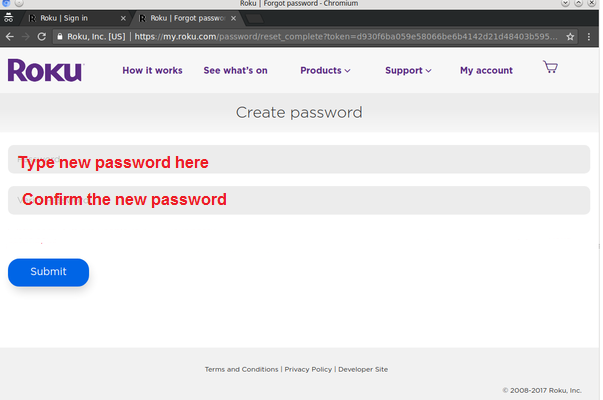The image size is (603, 400).
Task: Click the browser back arrow
Action: (10, 37)
